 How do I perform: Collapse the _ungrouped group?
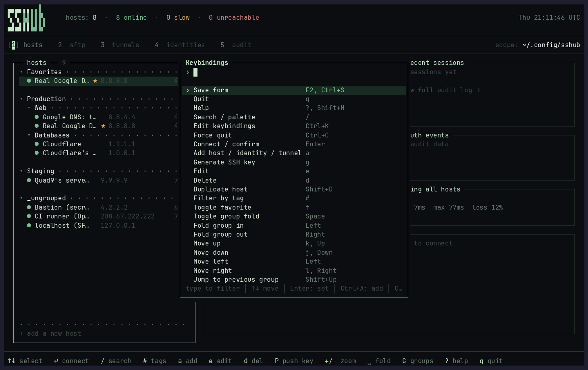[x=21, y=198]
